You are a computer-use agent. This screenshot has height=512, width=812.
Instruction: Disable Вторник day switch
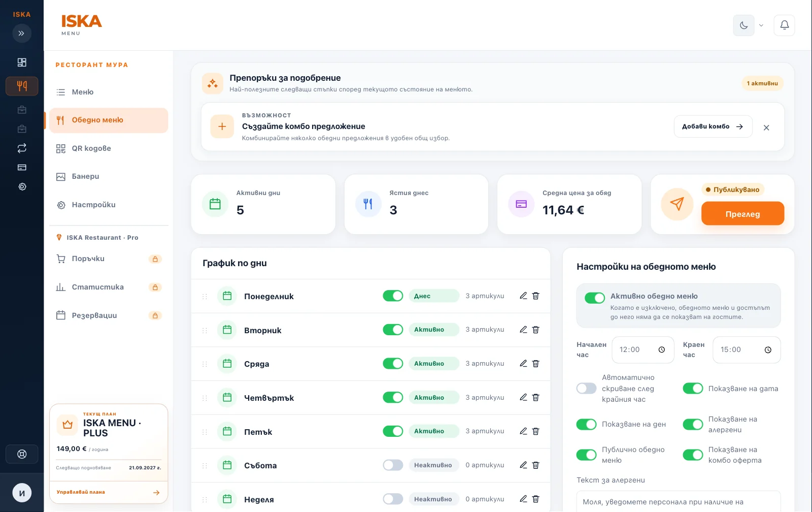tap(393, 330)
